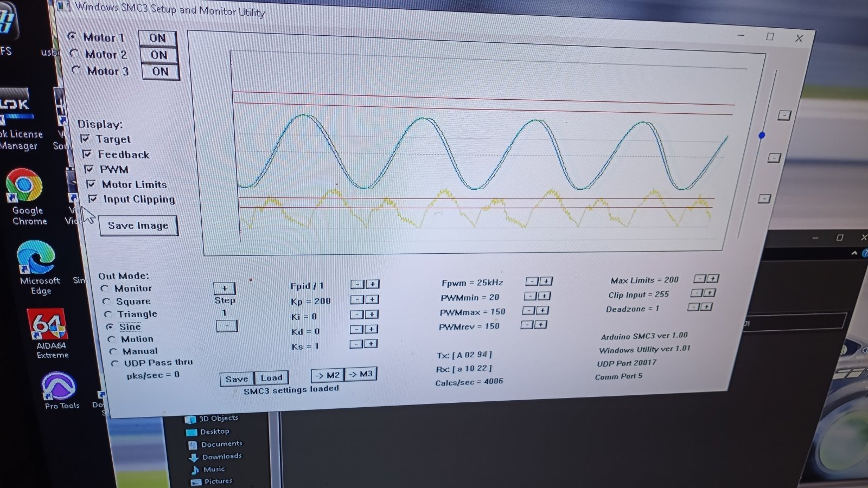This screenshot has height=488, width=868.
Task: Increase Fpid value
Action: tap(373, 284)
